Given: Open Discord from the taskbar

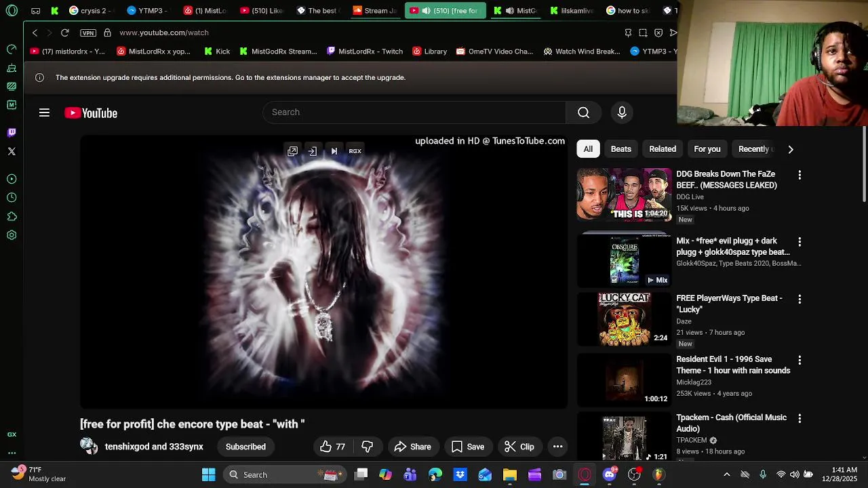Looking at the screenshot, I should coord(610,474).
